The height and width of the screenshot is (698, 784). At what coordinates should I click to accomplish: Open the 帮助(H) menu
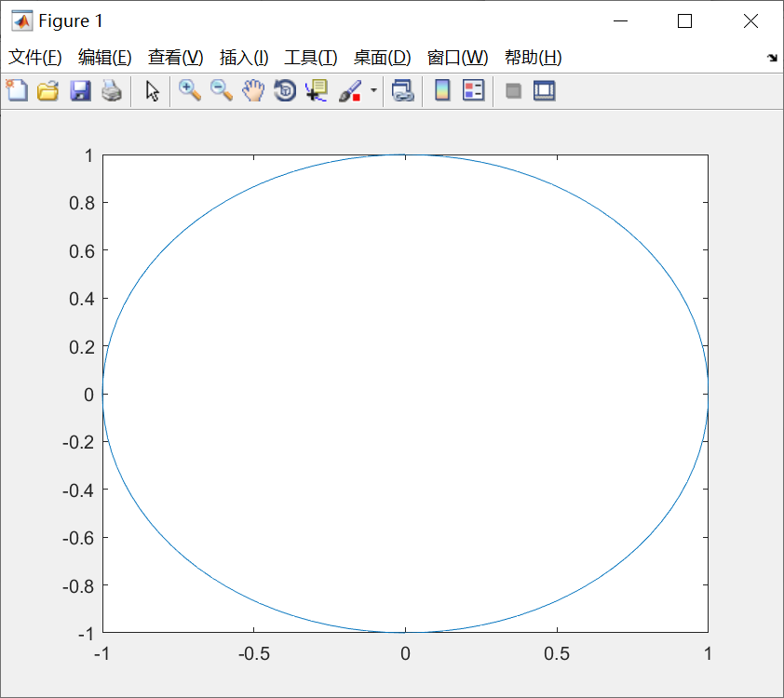pyautogui.click(x=534, y=58)
